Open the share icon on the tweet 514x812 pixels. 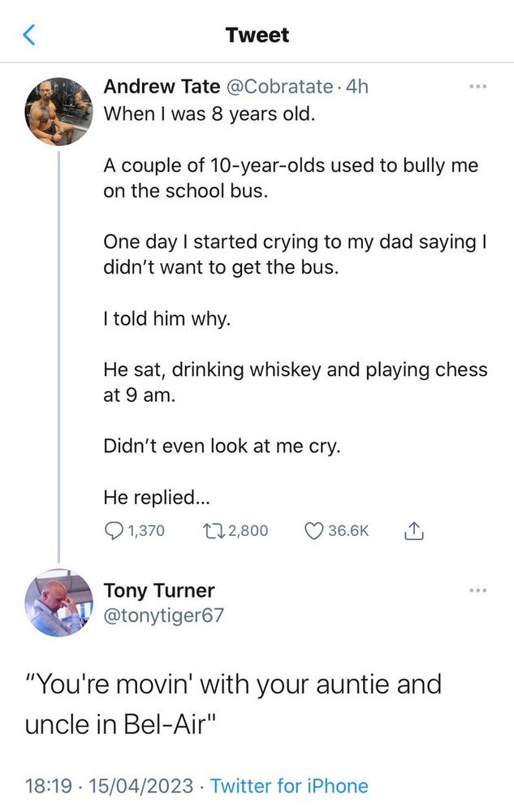click(x=415, y=530)
